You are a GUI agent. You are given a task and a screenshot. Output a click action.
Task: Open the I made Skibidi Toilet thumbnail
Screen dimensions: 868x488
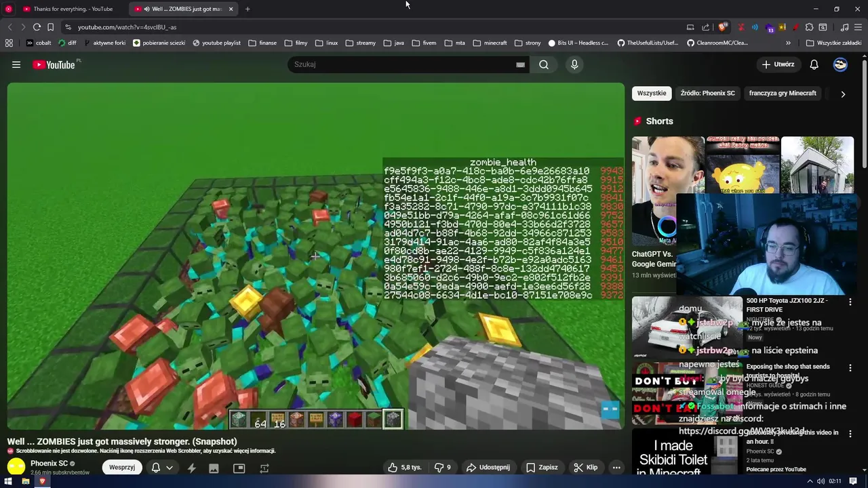pyautogui.click(x=686, y=452)
